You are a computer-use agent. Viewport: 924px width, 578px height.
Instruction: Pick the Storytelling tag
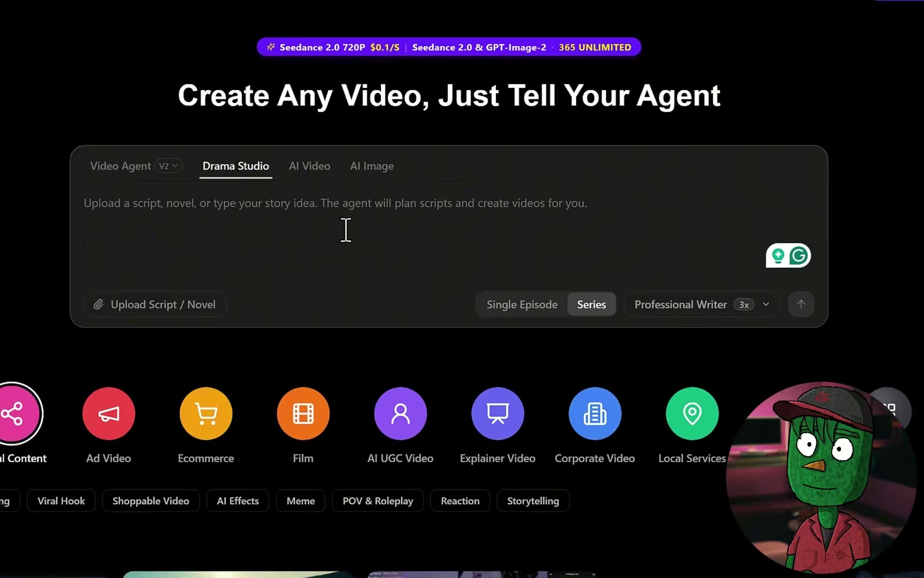point(533,501)
